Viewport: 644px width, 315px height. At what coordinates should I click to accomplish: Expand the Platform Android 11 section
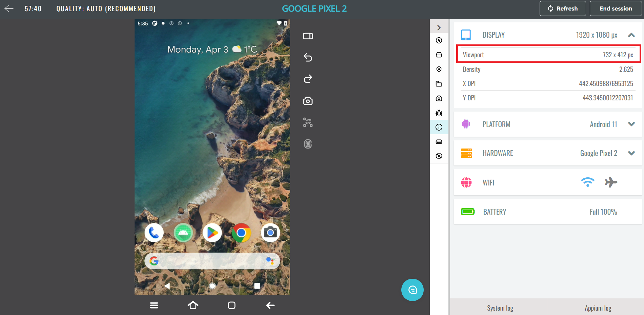[x=631, y=124]
